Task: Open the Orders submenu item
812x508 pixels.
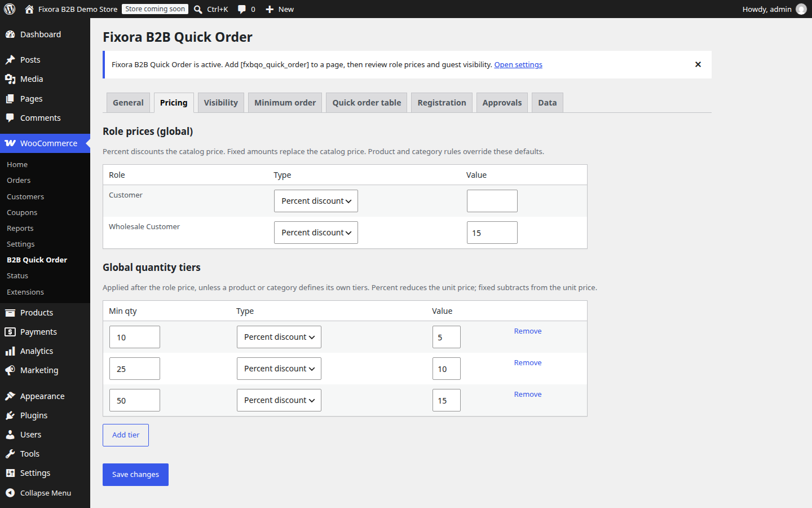Action: pyautogui.click(x=19, y=181)
